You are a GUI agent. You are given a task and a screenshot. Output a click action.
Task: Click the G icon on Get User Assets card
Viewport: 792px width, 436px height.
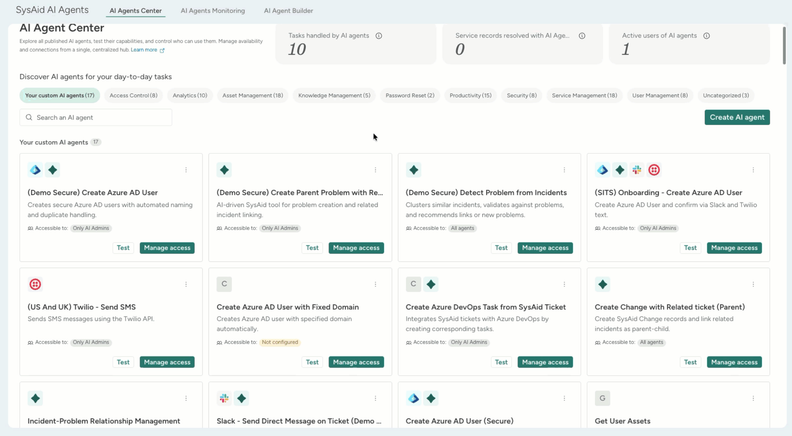pos(603,399)
